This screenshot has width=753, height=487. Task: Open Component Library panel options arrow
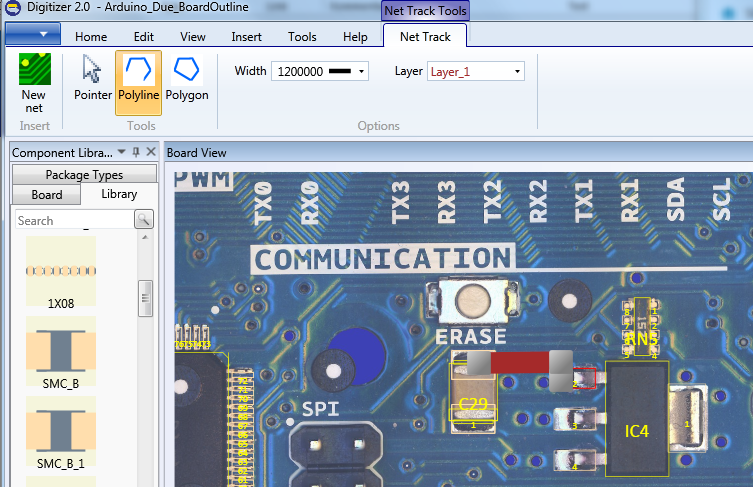click(x=121, y=152)
